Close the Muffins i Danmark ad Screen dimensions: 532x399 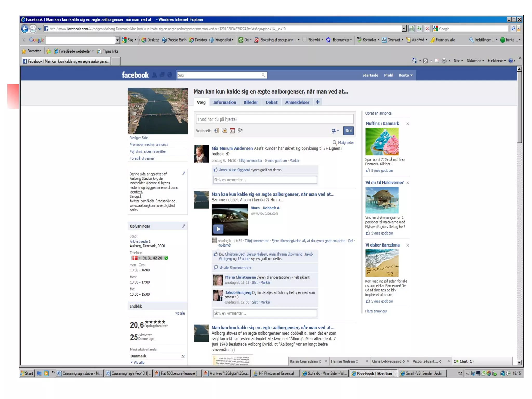click(x=407, y=124)
